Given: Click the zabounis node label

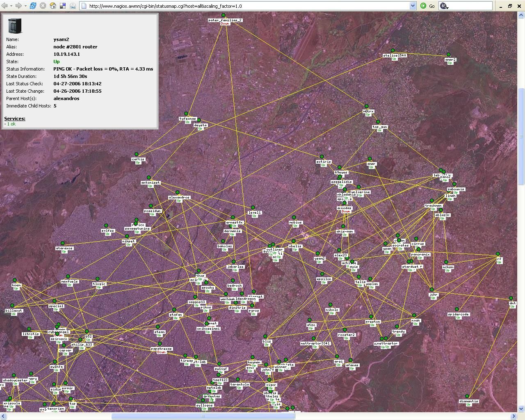Looking at the screenshot, I should [x=456, y=189].
